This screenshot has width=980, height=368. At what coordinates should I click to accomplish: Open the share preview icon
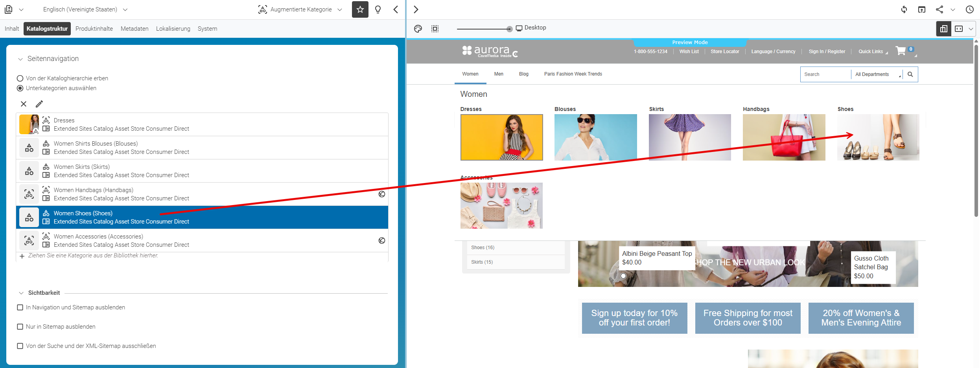[939, 9]
